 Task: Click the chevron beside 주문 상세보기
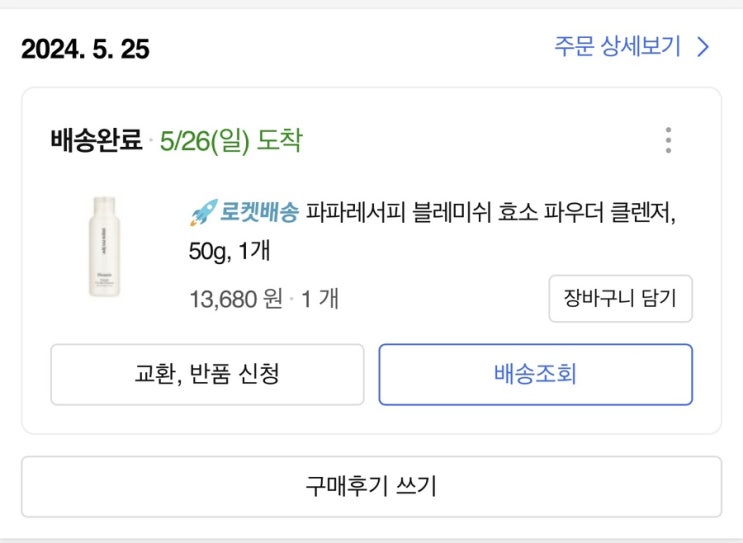(x=703, y=47)
